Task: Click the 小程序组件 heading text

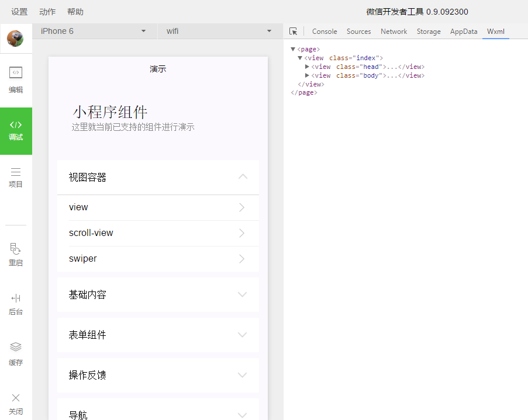Action: click(x=110, y=112)
